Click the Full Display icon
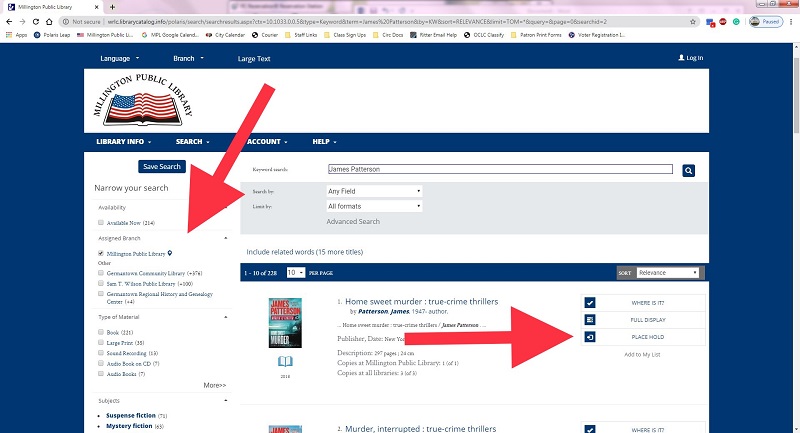The image size is (800, 433). click(x=589, y=320)
